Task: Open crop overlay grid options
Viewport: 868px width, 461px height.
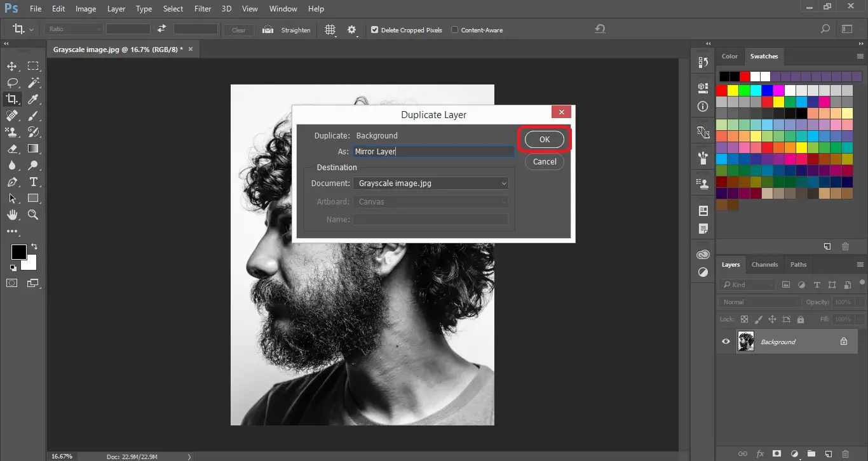Action: pyautogui.click(x=330, y=30)
